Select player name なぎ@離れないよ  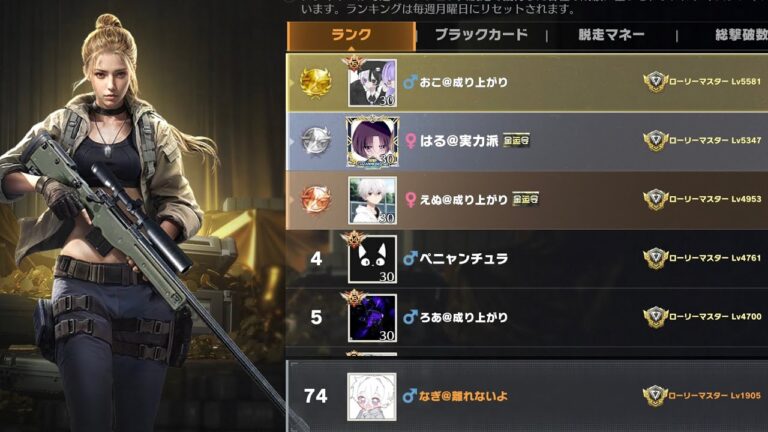463,395
